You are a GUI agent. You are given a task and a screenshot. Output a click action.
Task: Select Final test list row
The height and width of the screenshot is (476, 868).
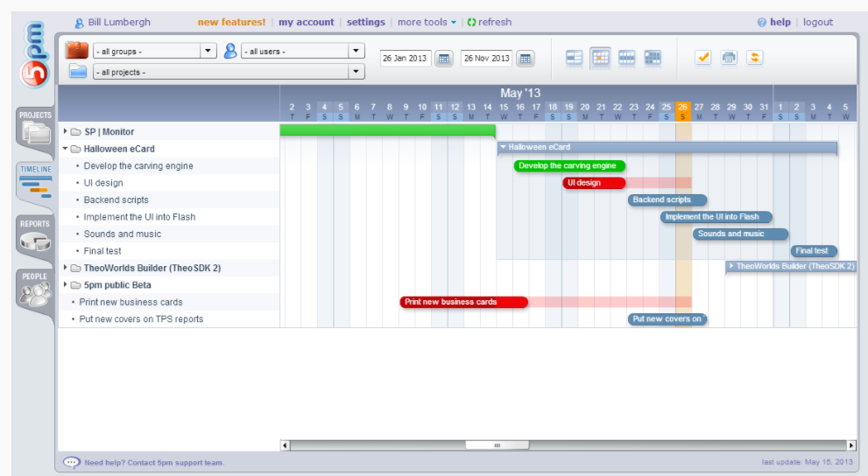click(169, 251)
